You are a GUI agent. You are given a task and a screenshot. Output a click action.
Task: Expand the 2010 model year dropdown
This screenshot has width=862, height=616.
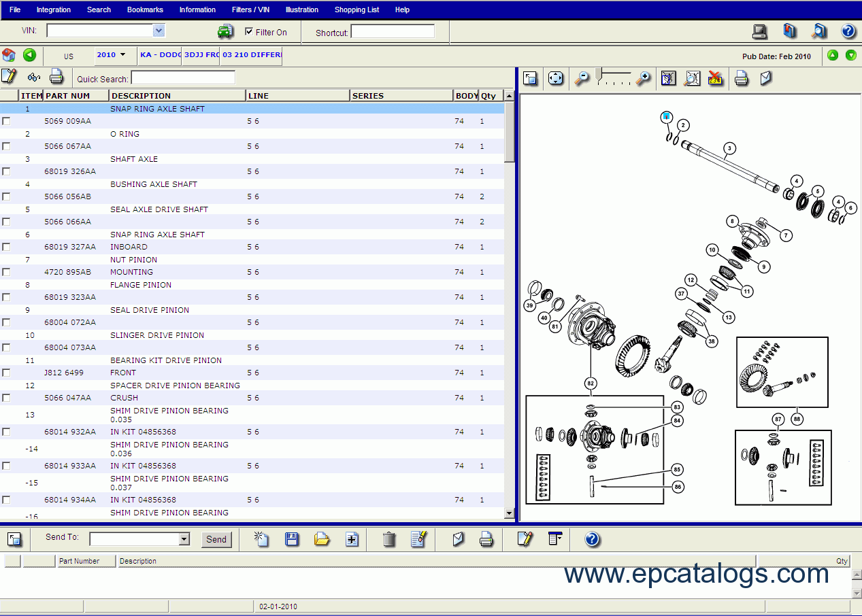[122, 55]
